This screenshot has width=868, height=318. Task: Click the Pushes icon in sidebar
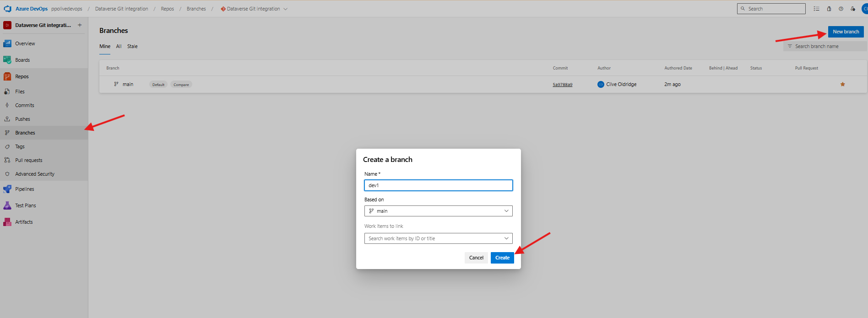coord(7,119)
